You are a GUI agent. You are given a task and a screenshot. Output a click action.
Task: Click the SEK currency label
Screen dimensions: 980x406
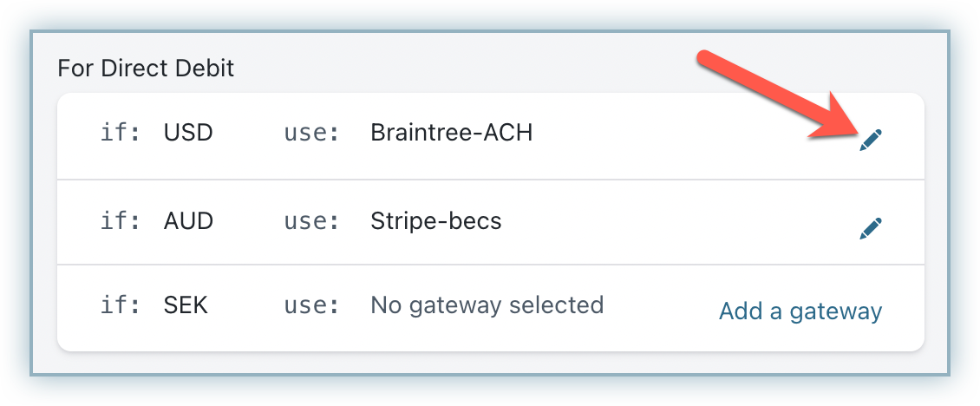pos(186,305)
